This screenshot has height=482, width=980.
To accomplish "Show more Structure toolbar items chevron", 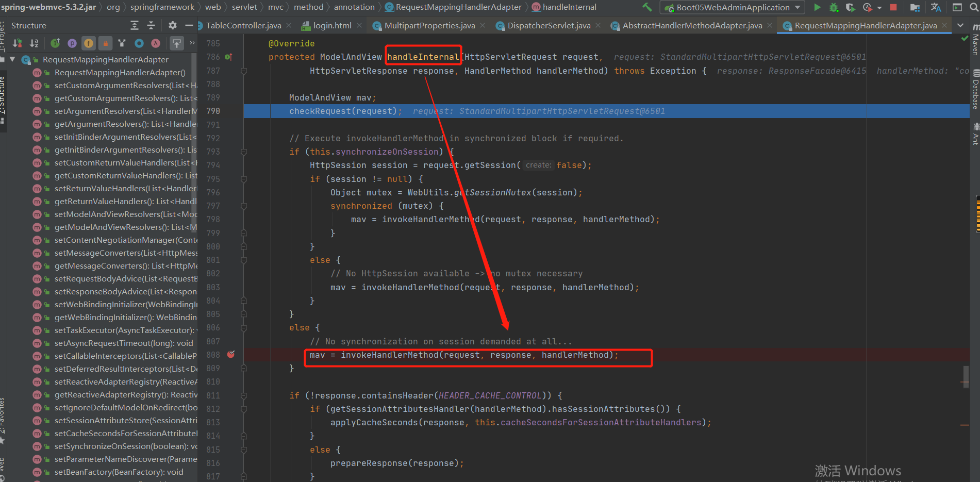I will point(192,43).
